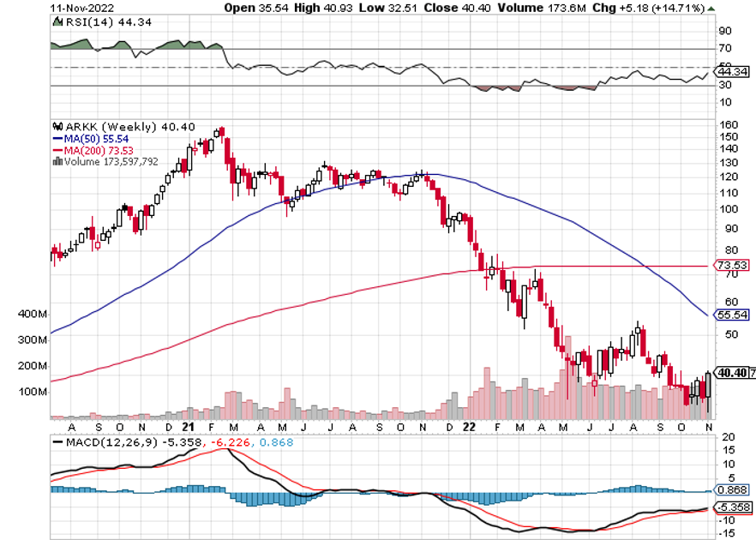Image resolution: width=756 pixels, height=540 pixels.
Task: Click the green up arrow beside Chg
Action: click(711, 8)
